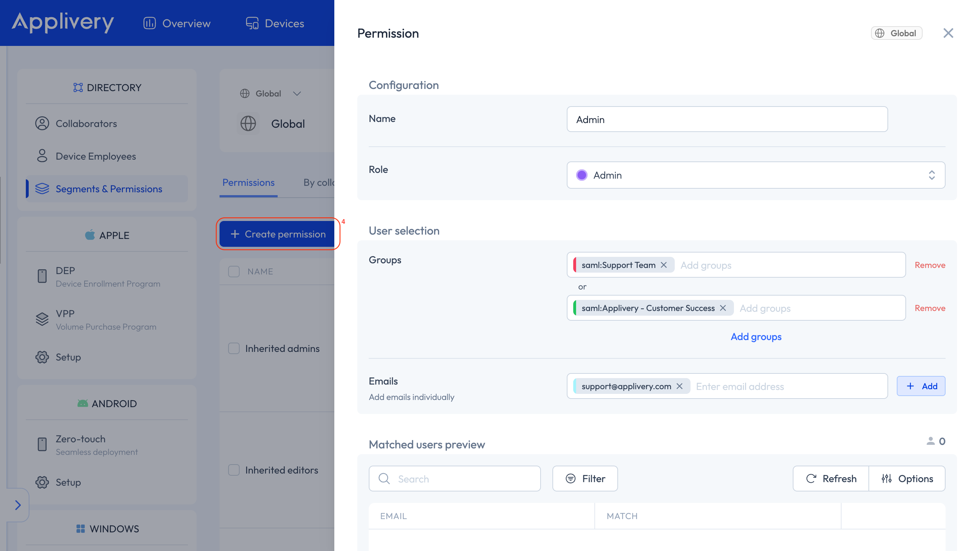This screenshot has width=980, height=551.
Task: Open Device Employees section
Action: click(95, 156)
